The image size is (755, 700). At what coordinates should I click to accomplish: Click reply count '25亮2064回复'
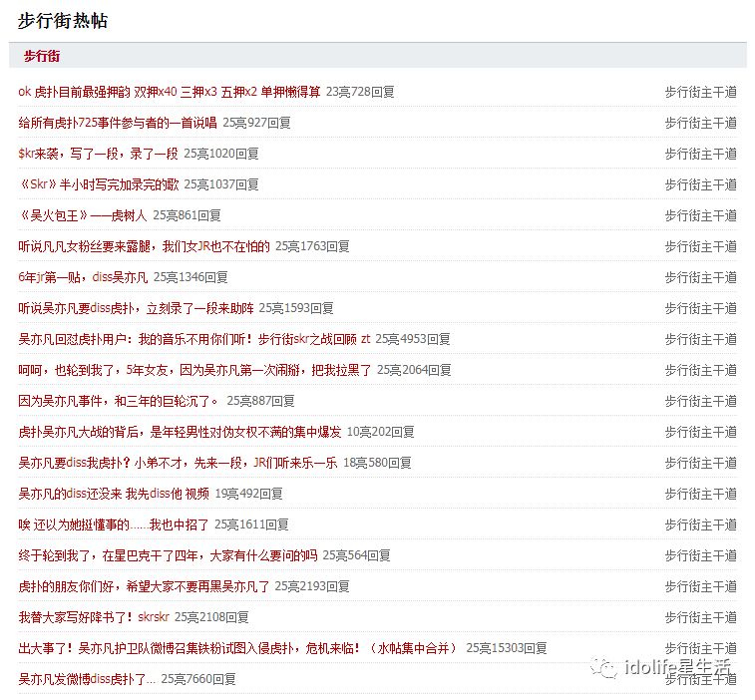click(414, 370)
